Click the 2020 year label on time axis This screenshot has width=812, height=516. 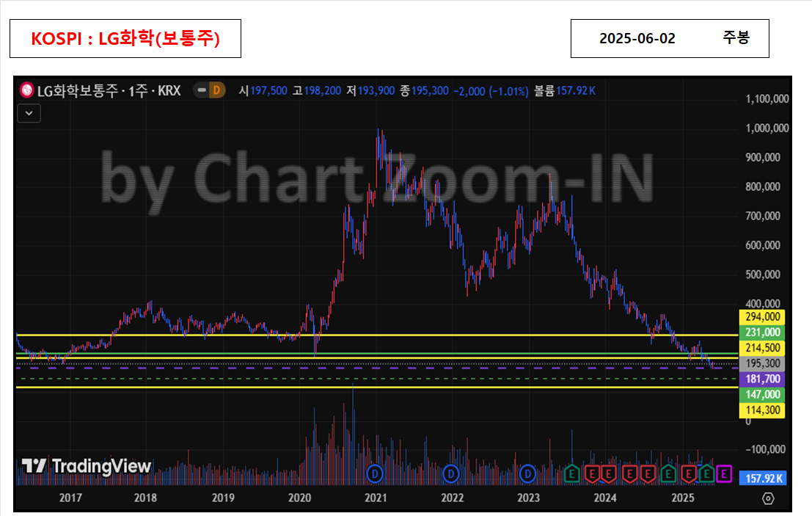click(x=299, y=498)
